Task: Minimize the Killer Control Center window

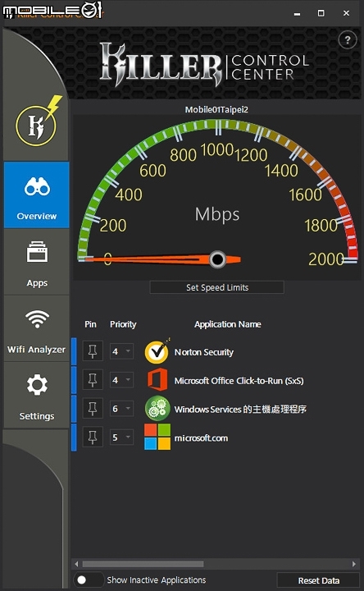Action: 297,14
